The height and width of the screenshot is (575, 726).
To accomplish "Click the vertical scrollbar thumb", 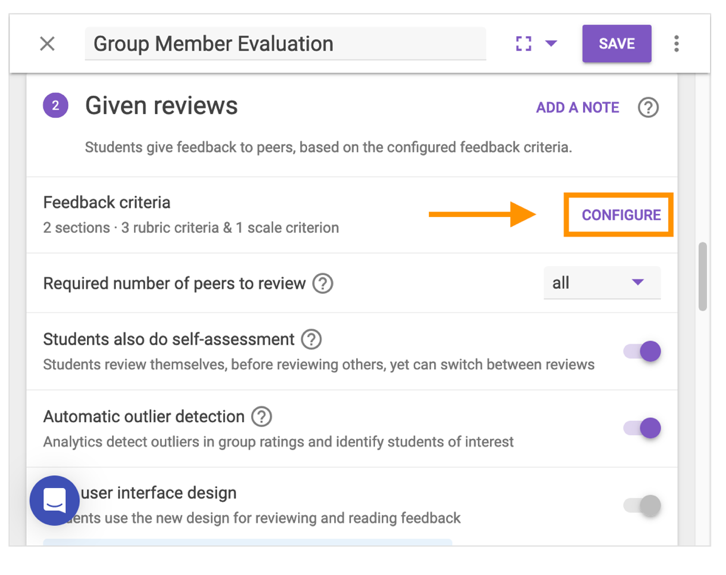I will (x=703, y=277).
